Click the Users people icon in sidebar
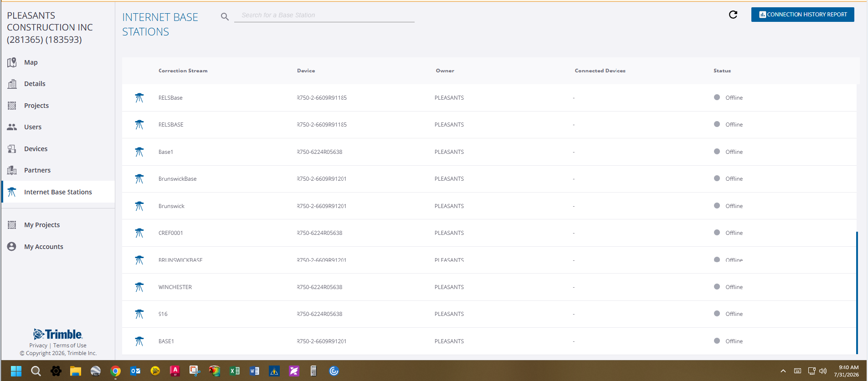This screenshot has height=381, width=868. 12,127
